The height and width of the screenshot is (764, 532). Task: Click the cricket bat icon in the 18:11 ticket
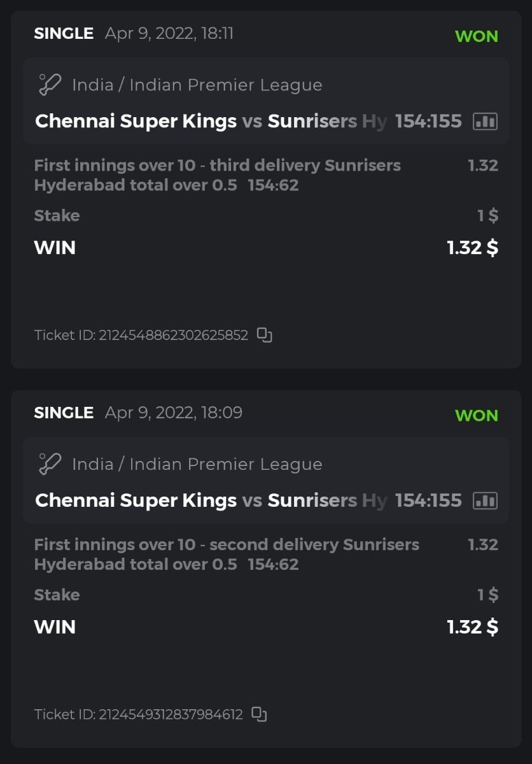(50, 85)
